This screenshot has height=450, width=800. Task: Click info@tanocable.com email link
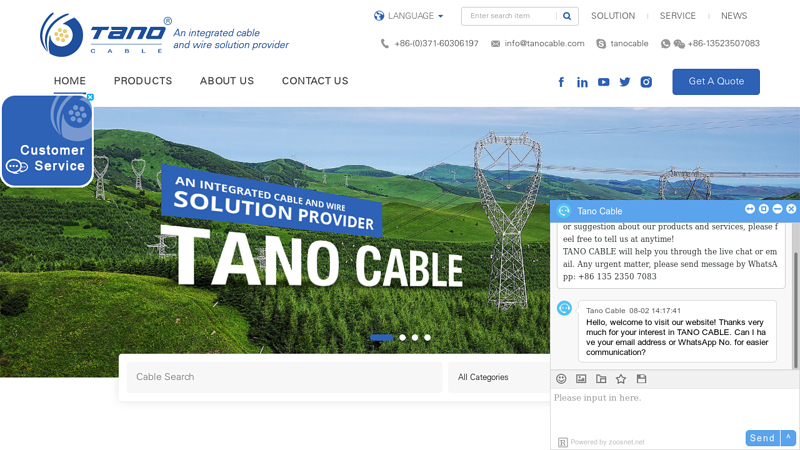coord(544,43)
